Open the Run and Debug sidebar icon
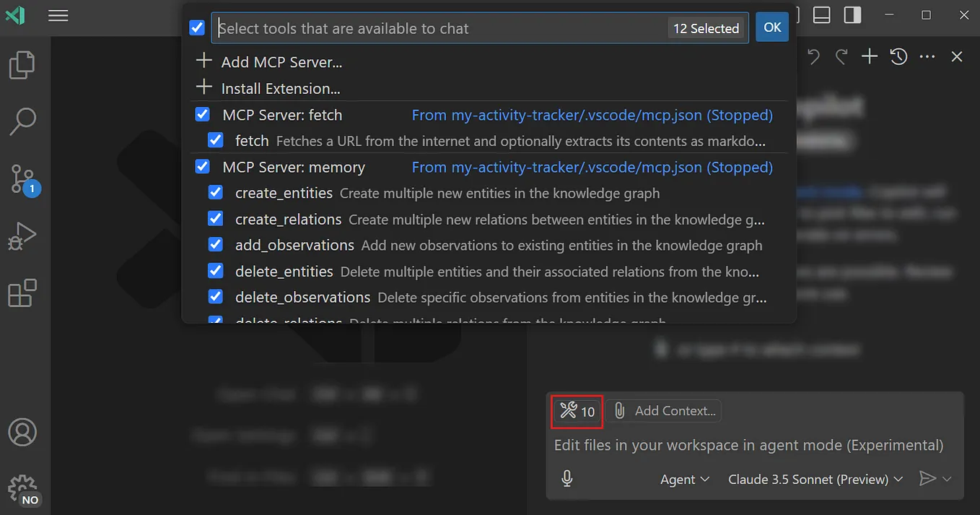This screenshot has width=980, height=515. tap(22, 235)
